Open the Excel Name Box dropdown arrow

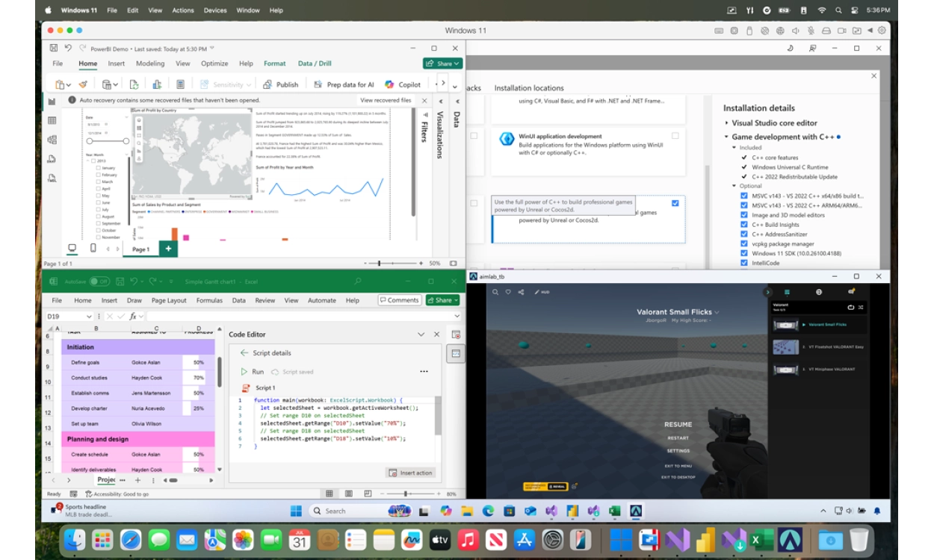(x=90, y=316)
